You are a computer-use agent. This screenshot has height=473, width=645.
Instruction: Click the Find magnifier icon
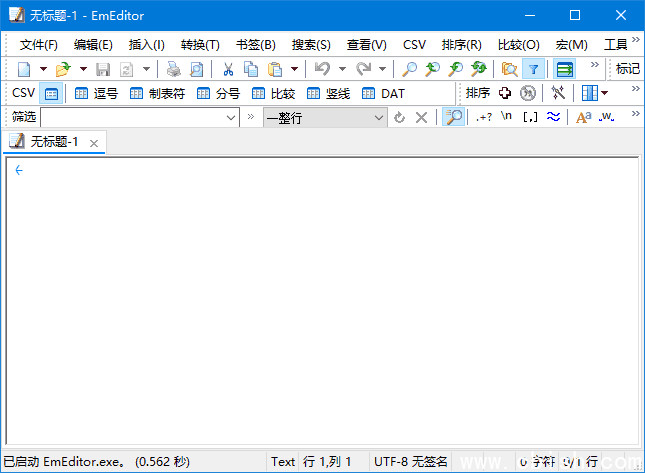(x=409, y=69)
